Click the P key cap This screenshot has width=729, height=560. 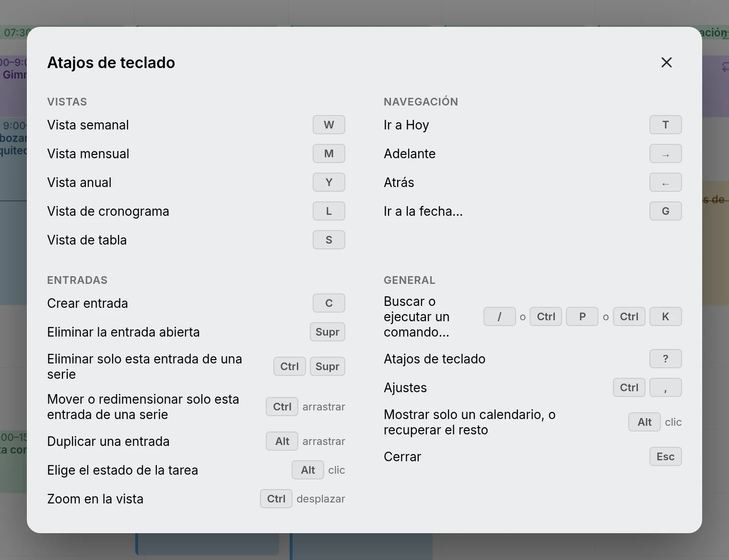[582, 316]
